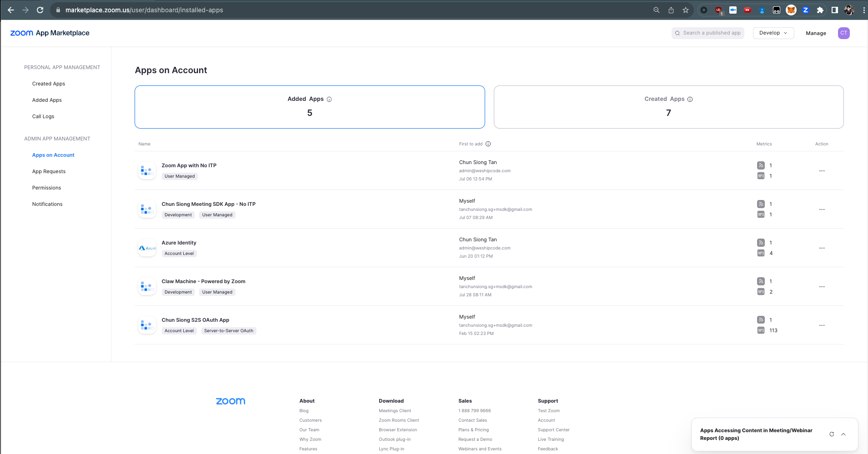Select the Added Apps summary card
This screenshot has height=454, width=868.
click(310, 107)
